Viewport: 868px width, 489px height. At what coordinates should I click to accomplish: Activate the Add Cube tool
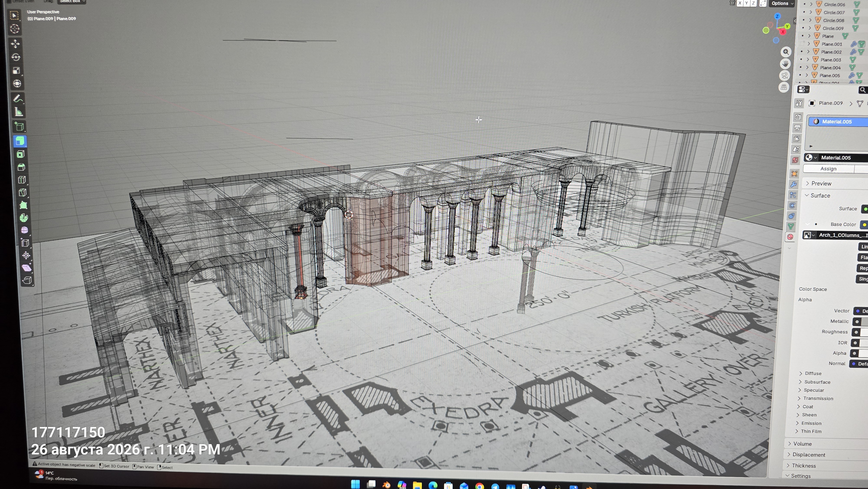click(20, 126)
